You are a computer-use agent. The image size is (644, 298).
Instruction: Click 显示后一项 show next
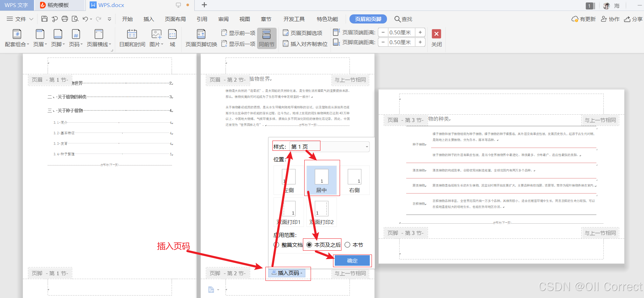(238, 44)
